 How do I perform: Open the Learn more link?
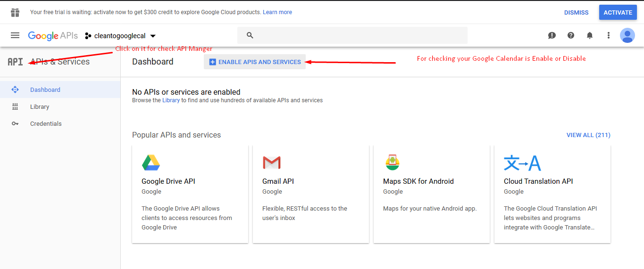pyautogui.click(x=277, y=12)
